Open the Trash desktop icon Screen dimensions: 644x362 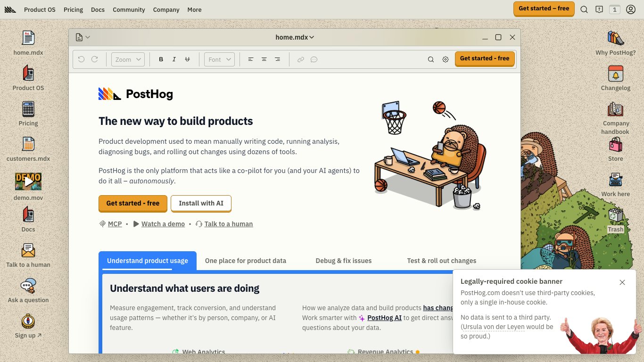tap(615, 220)
